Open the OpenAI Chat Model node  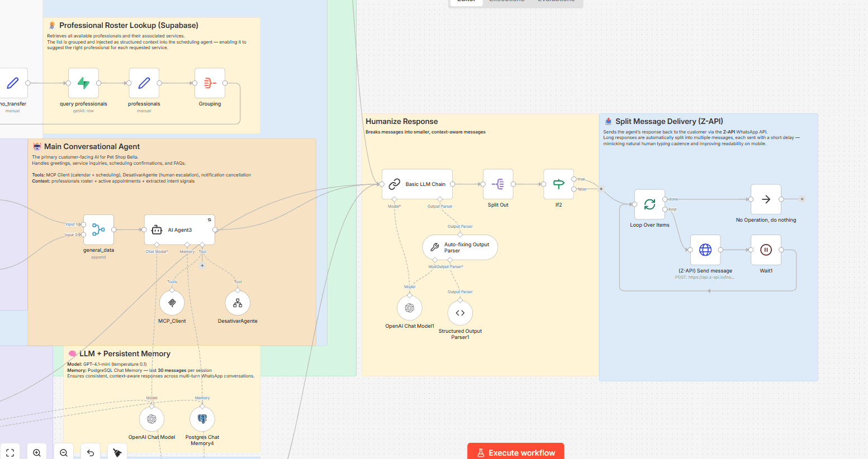(151, 419)
